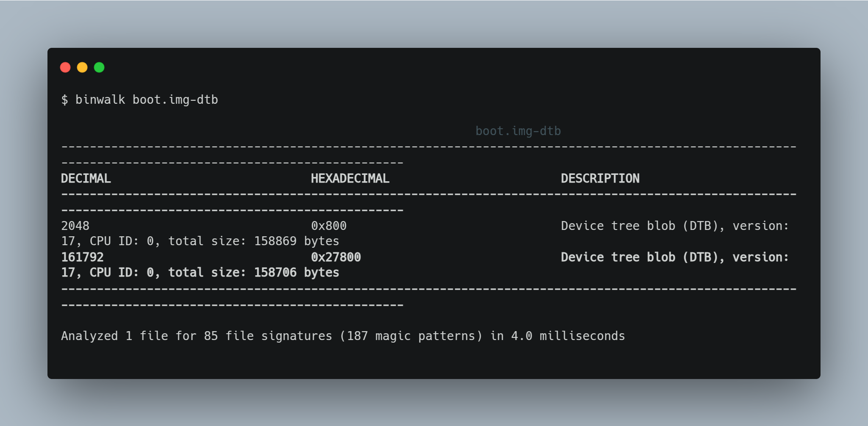Click the yellow minimize window control
This screenshot has height=426, width=868.
(x=82, y=67)
